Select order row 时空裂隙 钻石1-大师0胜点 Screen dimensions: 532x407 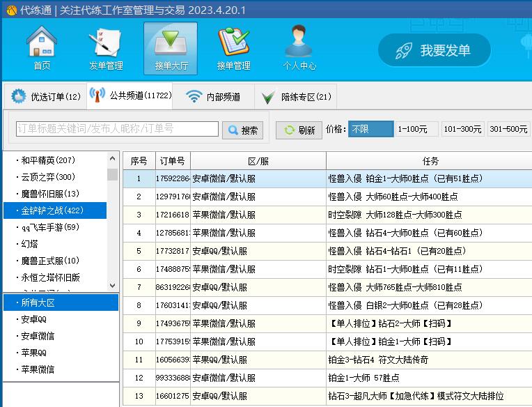click(x=327, y=269)
